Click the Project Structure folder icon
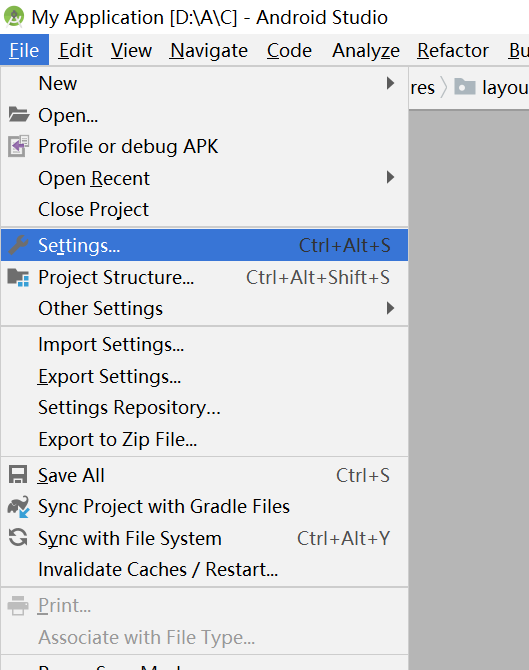Viewport: 529px width, 670px height. 18,277
